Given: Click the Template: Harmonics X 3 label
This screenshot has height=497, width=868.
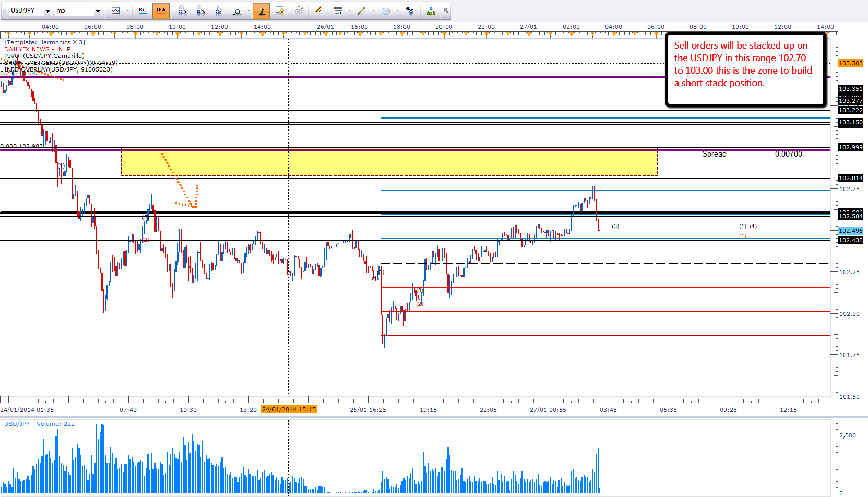Looking at the screenshot, I should tap(44, 42).
